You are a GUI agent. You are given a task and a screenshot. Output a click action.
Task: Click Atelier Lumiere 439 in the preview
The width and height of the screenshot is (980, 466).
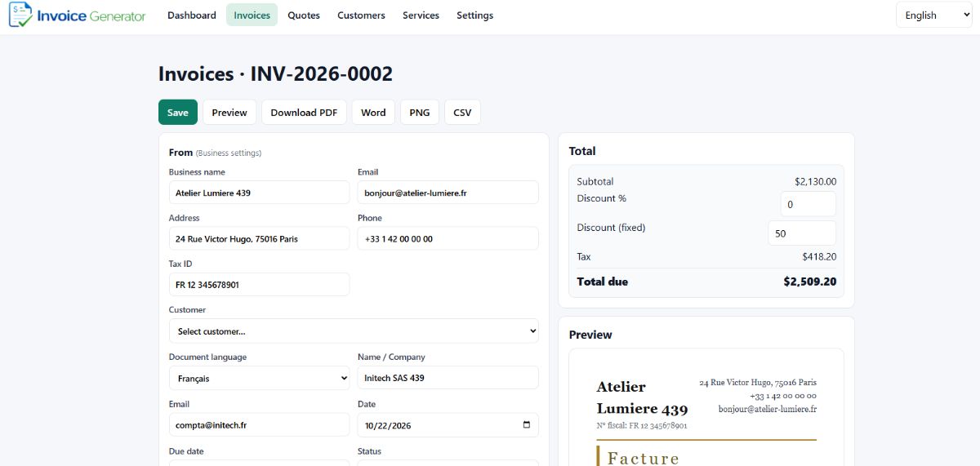tap(642, 397)
